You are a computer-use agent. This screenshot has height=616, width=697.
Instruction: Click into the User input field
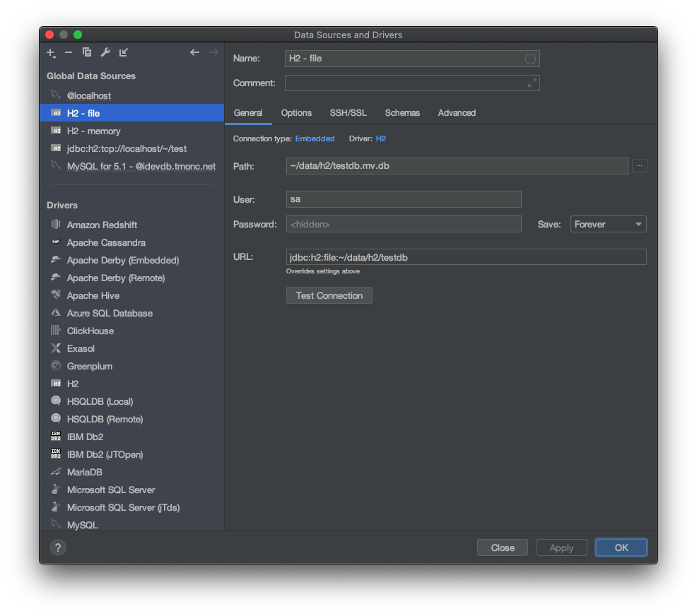(x=403, y=199)
